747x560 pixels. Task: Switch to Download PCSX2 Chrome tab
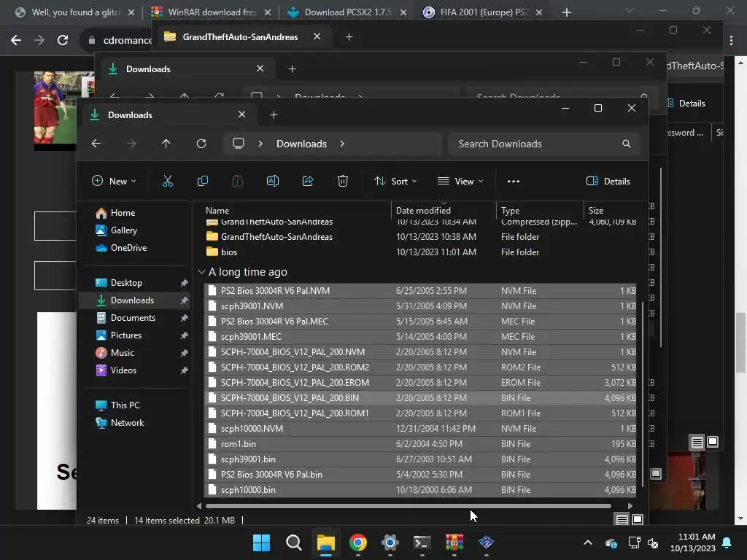pos(346,12)
